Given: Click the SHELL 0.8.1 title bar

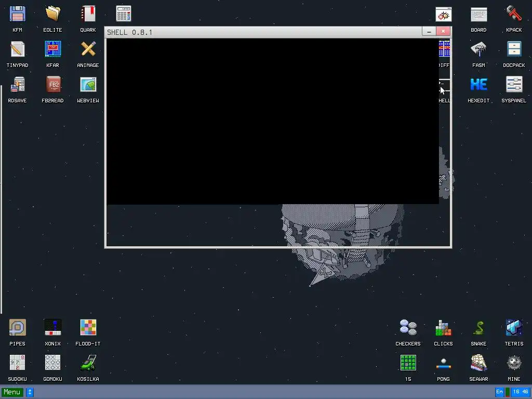Looking at the screenshot, I should pos(263,32).
